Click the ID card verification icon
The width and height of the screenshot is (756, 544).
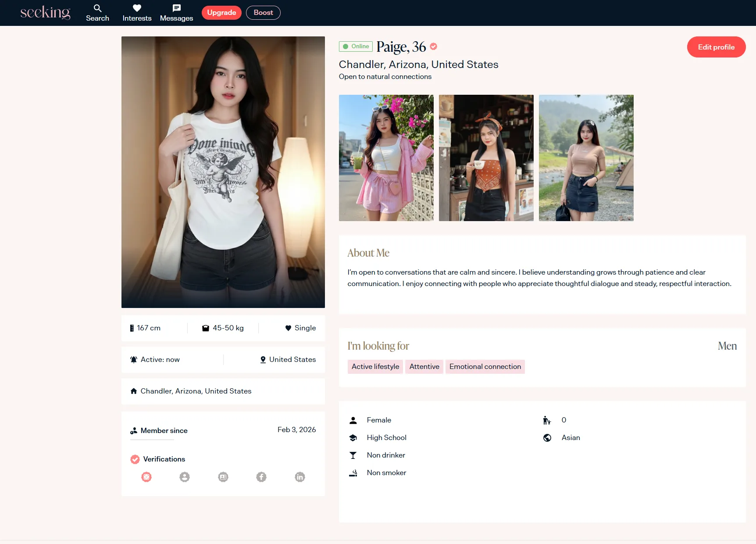point(223,477)
